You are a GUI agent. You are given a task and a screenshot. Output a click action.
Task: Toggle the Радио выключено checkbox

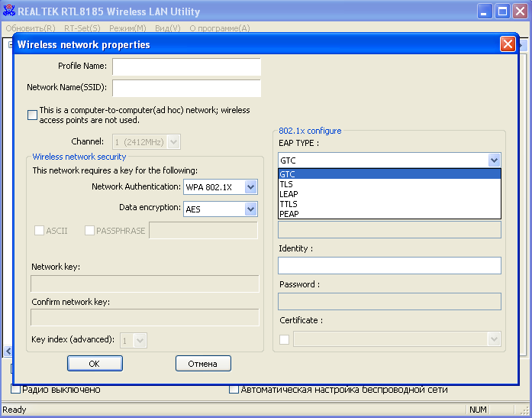click(x=16, y=390)
